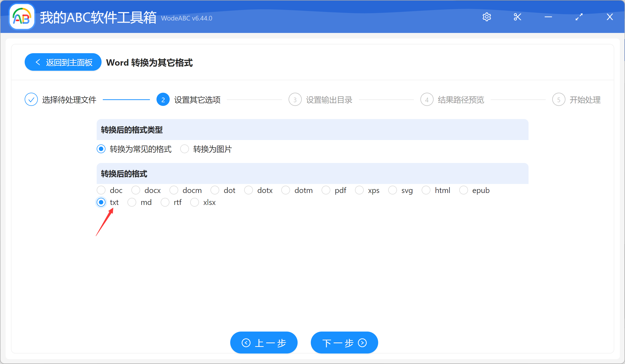Click the fullscreen expand icon in title bar
This screenshot has height=364, width=625.
coord(579,17)
